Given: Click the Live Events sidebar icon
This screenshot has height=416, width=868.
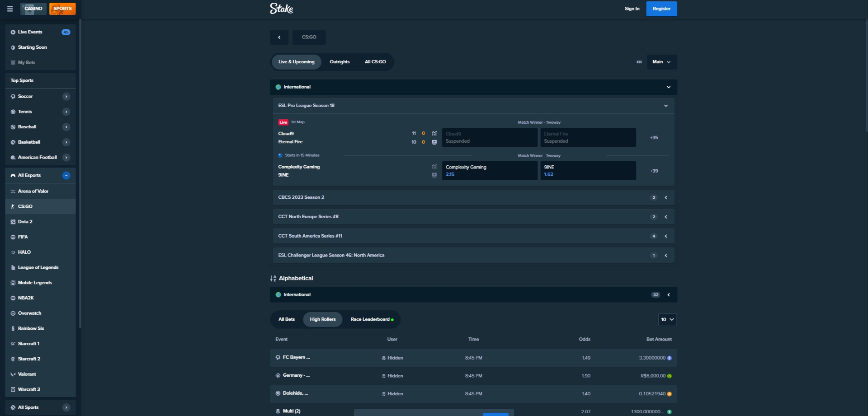Looking at the screenshot, I should pyautogui.click(x=13, y=32).
